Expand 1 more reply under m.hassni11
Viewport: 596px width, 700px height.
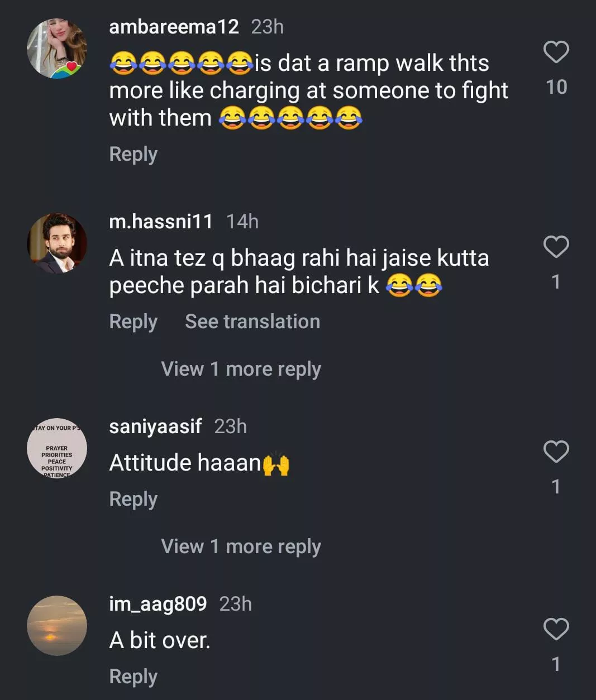click(x=241, y=369)
